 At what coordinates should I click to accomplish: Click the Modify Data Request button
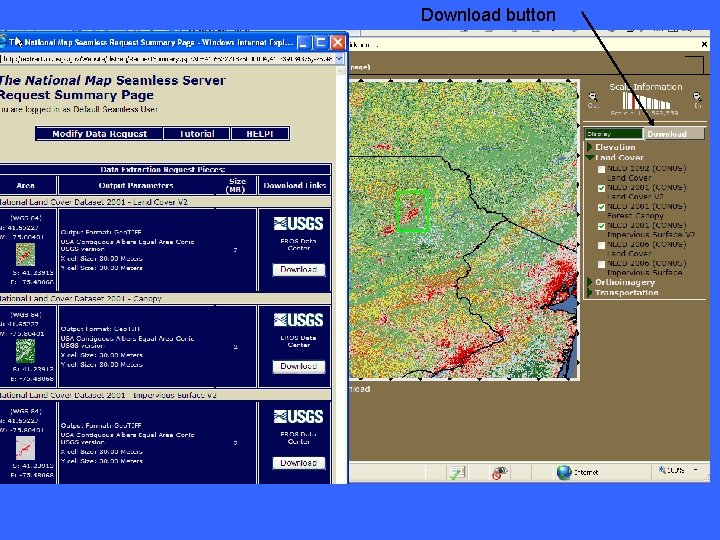tap(99, 134)
